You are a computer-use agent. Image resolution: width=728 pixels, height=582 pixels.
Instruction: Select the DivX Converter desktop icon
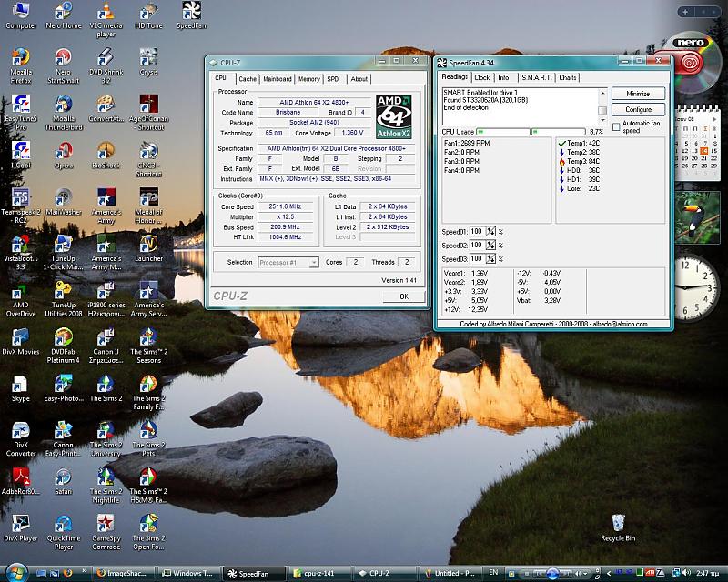21,439
